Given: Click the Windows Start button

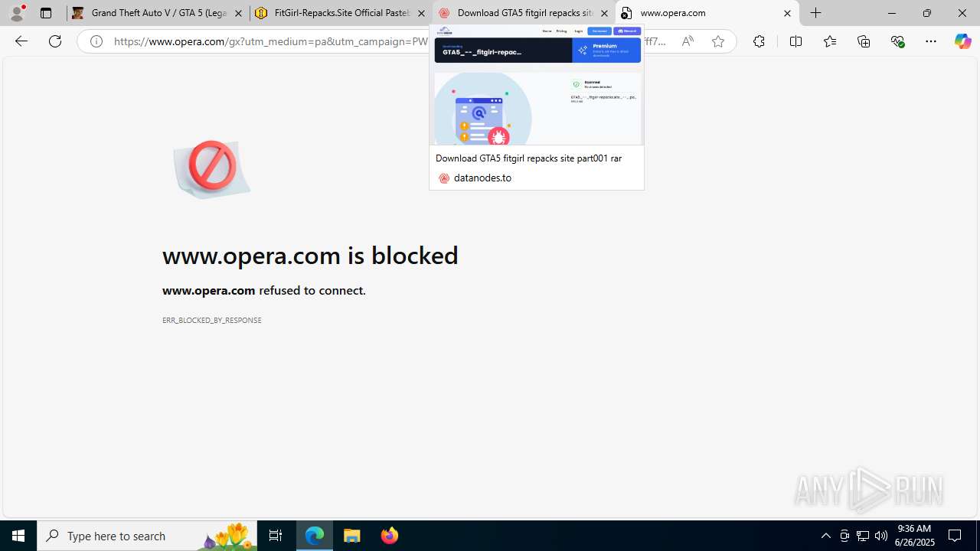Looking at the screenshot, I should [x=18, y=536].
